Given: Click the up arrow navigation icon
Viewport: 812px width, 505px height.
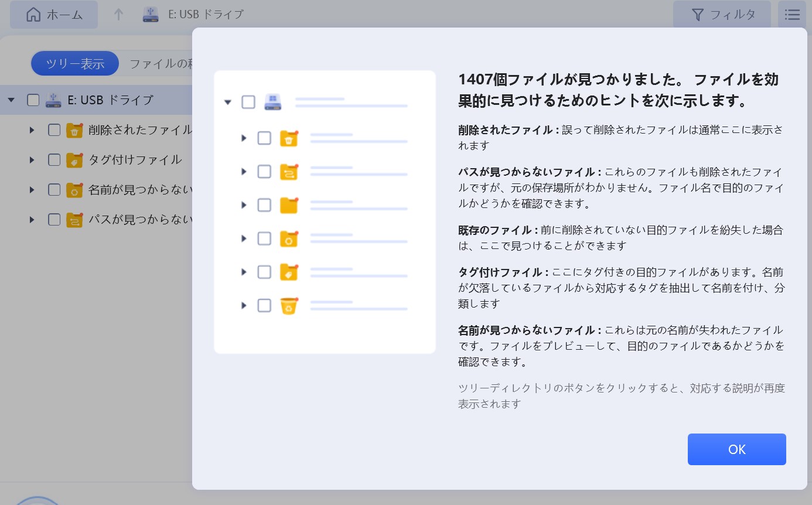Looking at the screenshot, I should [x=118, y=15].
